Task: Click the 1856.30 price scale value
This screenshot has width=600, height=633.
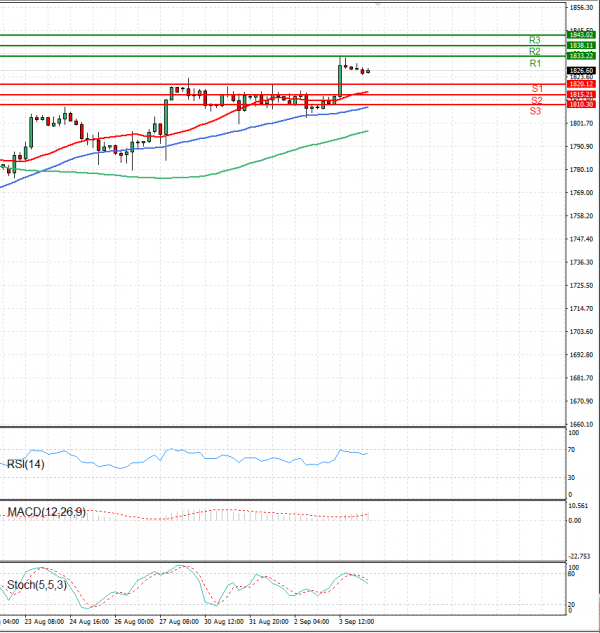Action: click(x=581, y=7)
